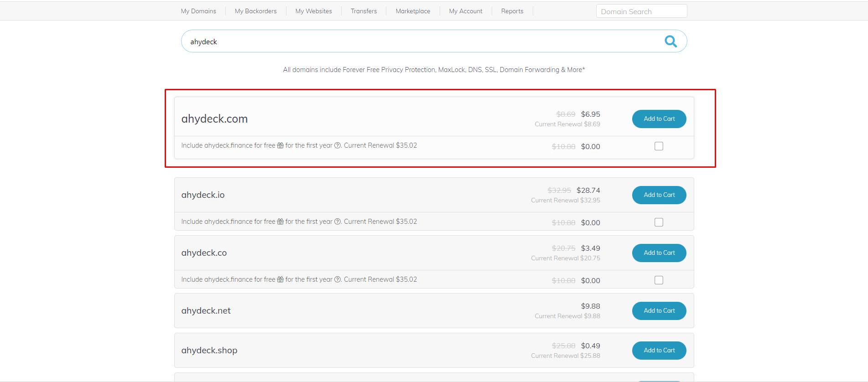The width and height of the screenshot is (868, 382).
Task: Open the My Account menu
Action: pos(465,11)
